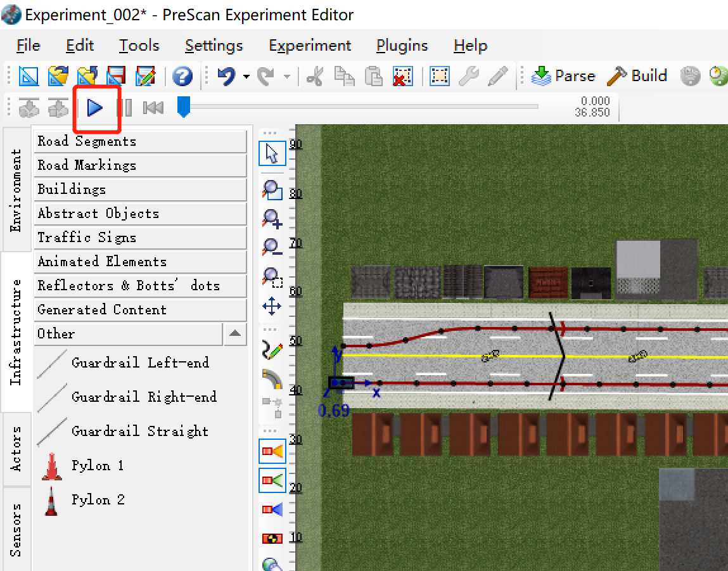Image resolution: width=728 pixels, height=571 pixels.
Task: Collapse the Other category with its arrow
Action: (x=235, y=334)
